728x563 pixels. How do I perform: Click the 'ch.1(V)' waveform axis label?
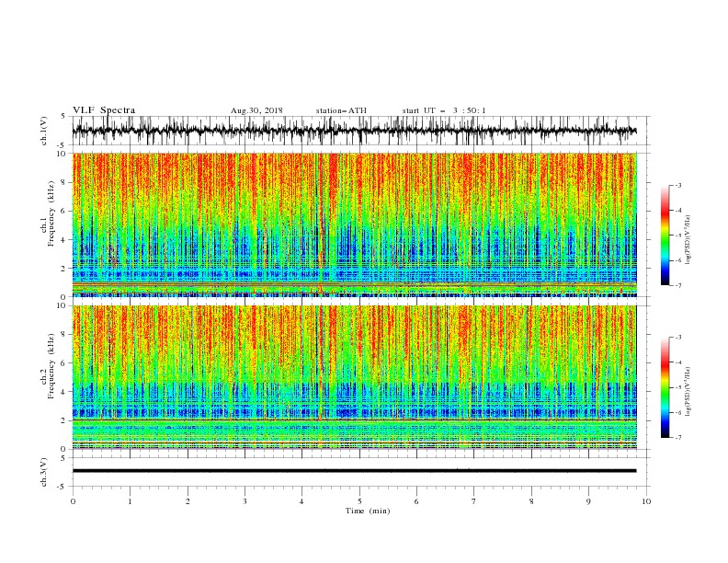tap(44, 131)
